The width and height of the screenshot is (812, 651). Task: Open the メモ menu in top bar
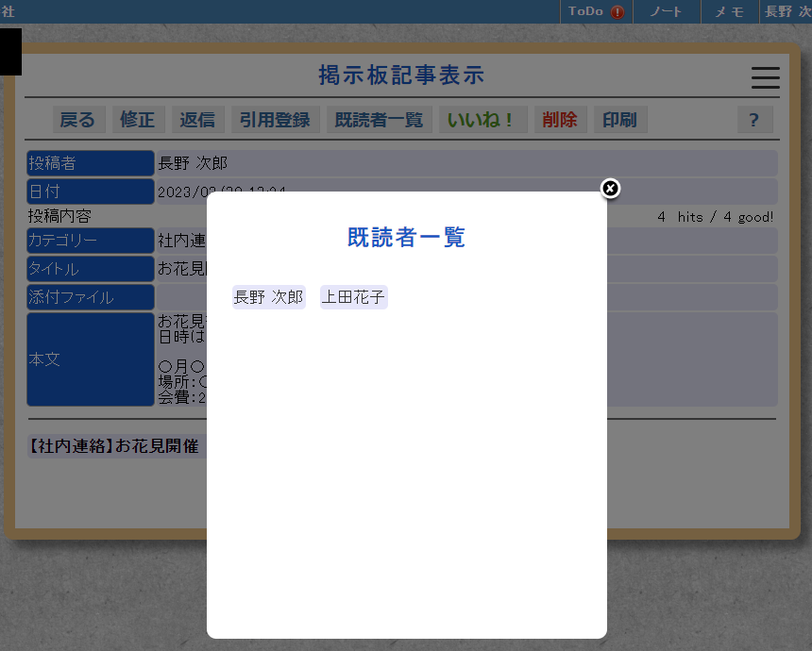[x=729, y=12]
